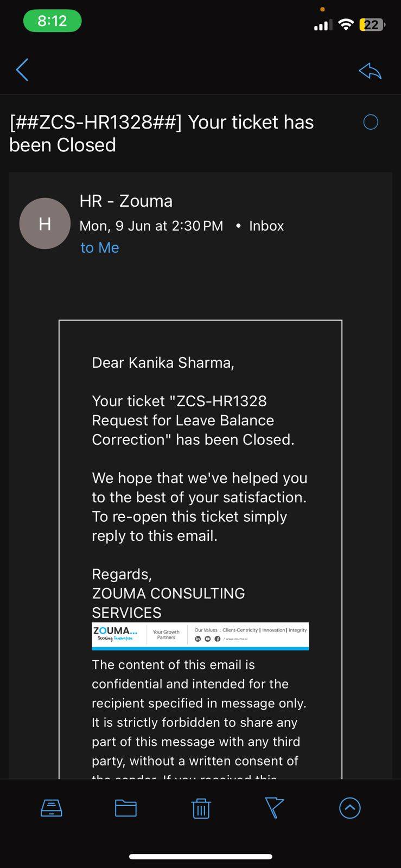
Task: Tap the 8:12 green status time pill
Action: [52, 21]
